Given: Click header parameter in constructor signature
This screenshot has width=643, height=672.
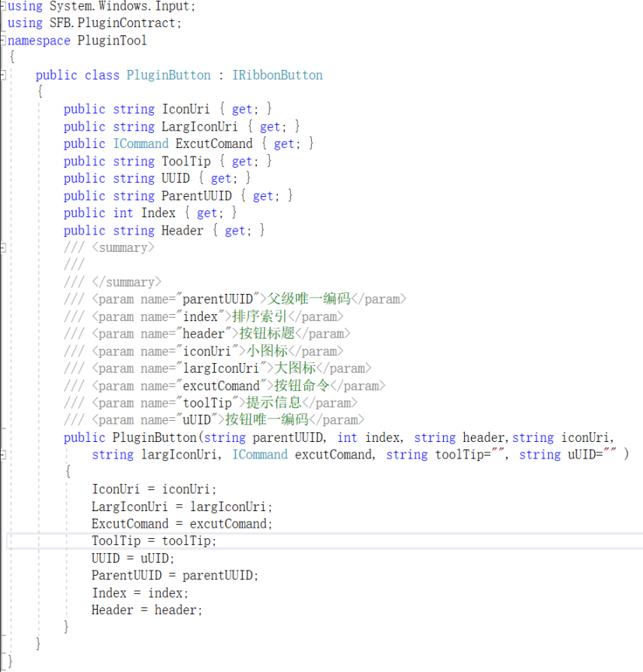Looking at the screenshot, I should (483, 437).
